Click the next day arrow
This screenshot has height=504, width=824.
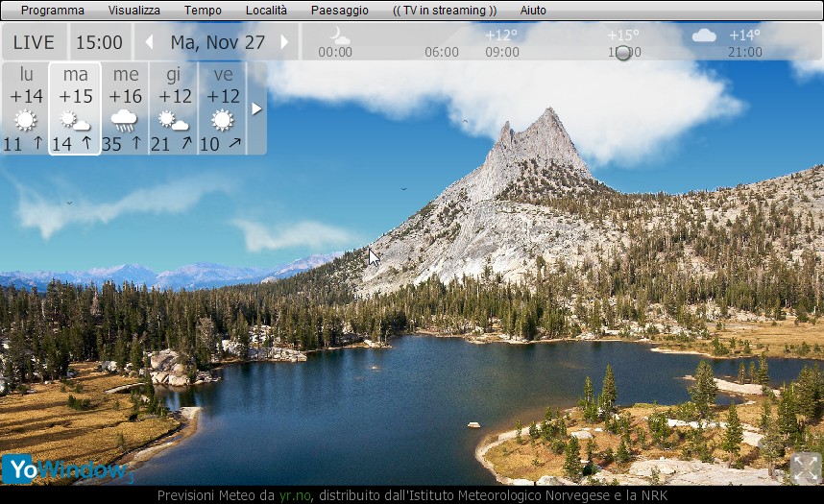click(x=284, y=42)
